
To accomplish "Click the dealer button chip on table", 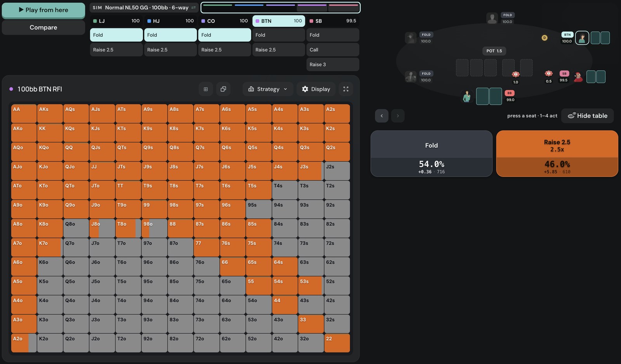I will (x=545, y=38).
